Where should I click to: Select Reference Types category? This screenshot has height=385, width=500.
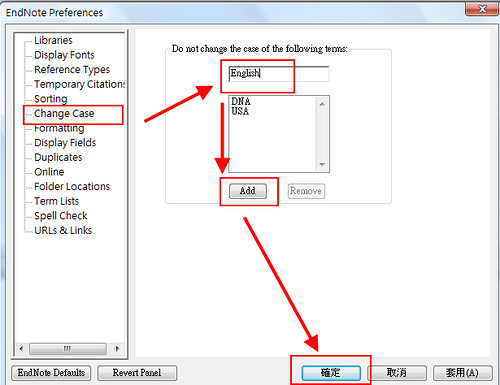72,70
